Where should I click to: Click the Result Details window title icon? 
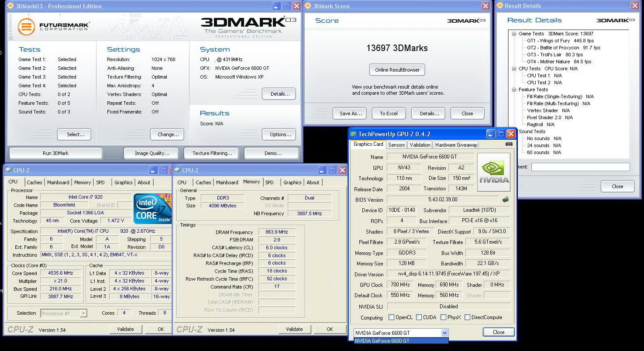coord(499,6)
